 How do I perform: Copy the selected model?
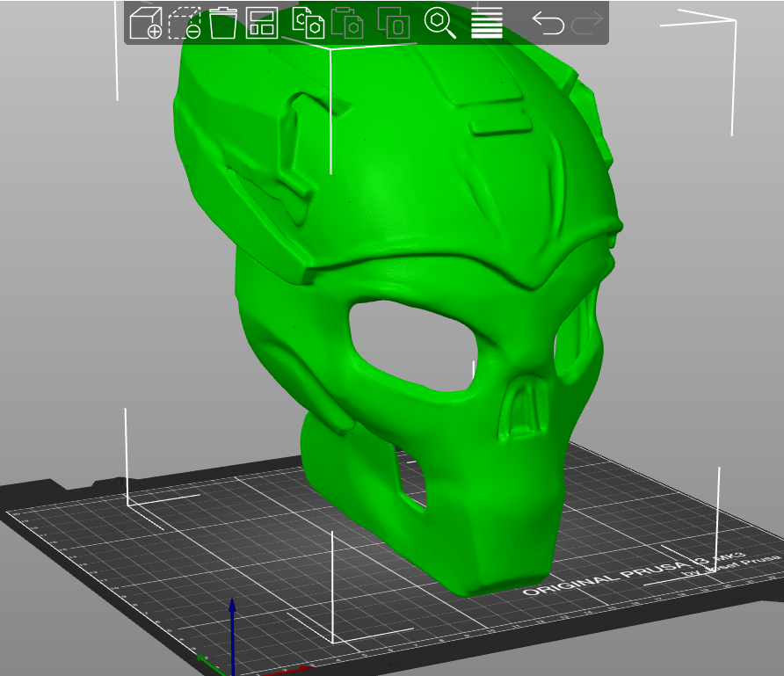(x=308, y=23)
